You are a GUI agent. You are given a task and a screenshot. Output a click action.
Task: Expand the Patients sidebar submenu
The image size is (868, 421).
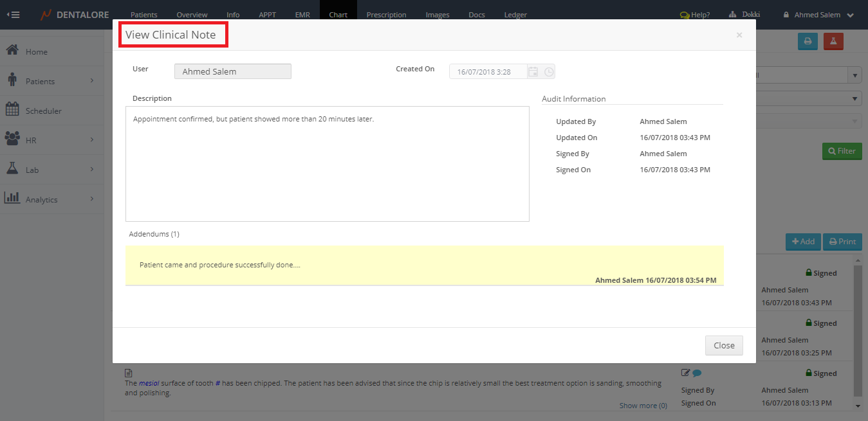[x=91, y=80]
